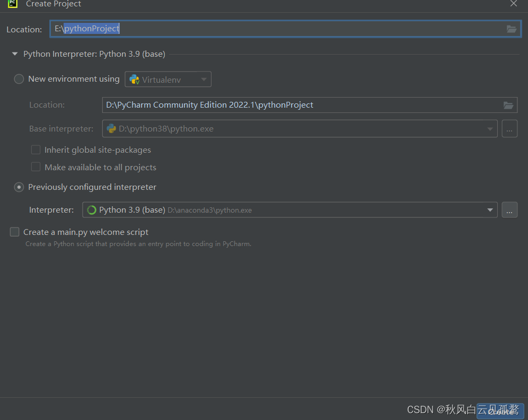This screenshot has width=528, height=420.
Task: Click the Previously configured interpreter label
Action: (x=92, y=187)
